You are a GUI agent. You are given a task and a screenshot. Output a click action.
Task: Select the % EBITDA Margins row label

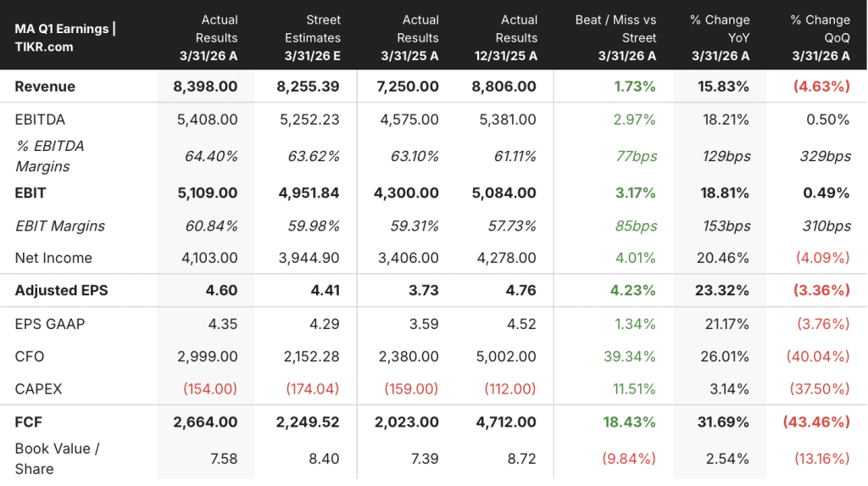click(x=49, y=156)
